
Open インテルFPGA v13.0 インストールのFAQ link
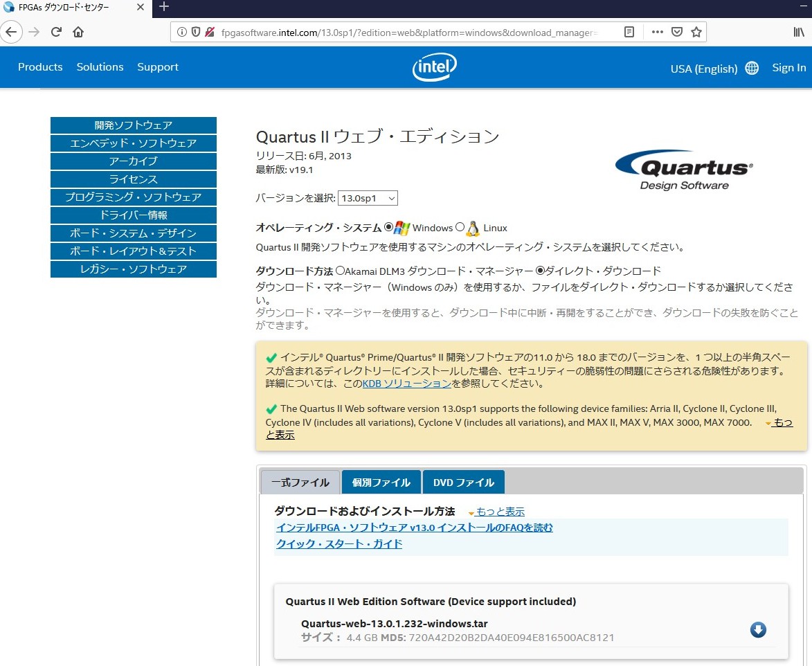414,528
